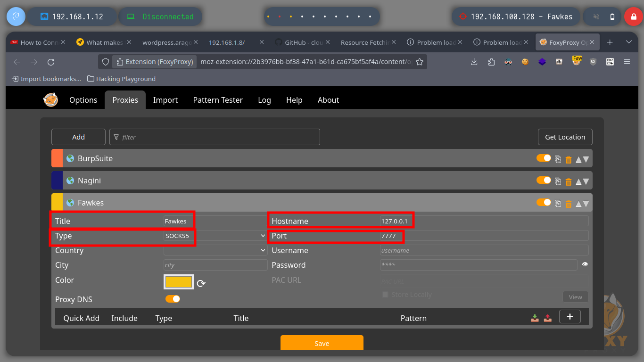Open the Hacking Playground bookmarks folder
644x362 pixels.
pyautogui.click(x=122, y=79)
